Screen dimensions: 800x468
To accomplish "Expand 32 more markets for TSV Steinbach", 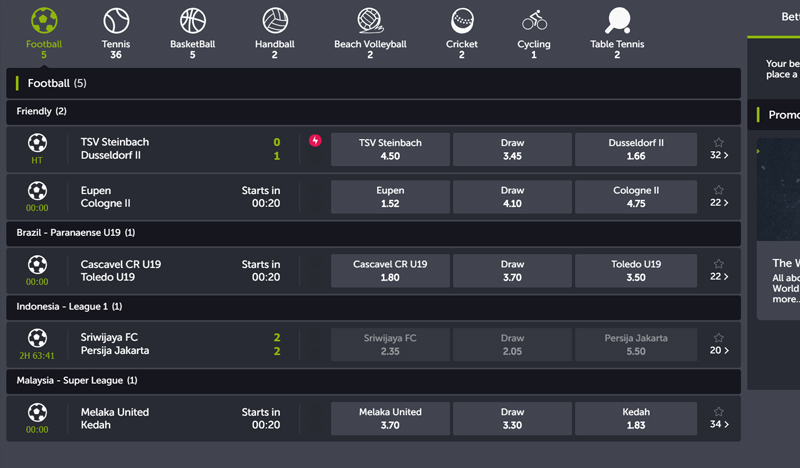I will coord(718,156).
